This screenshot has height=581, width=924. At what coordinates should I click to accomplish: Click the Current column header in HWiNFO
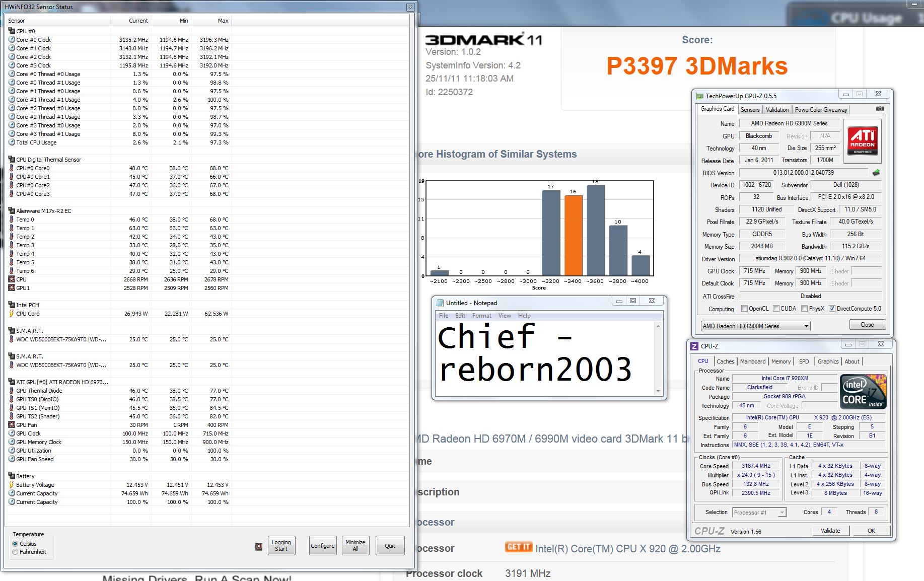tap(131, 21)
